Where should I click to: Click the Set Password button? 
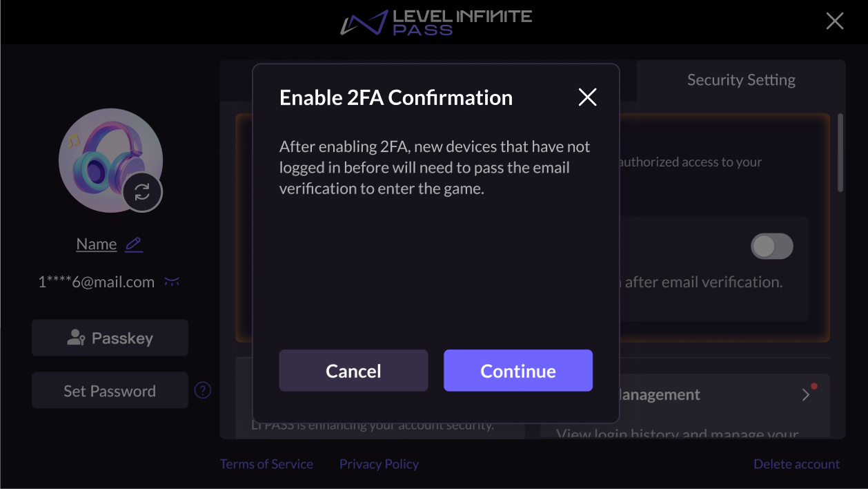tap(110, 390)
